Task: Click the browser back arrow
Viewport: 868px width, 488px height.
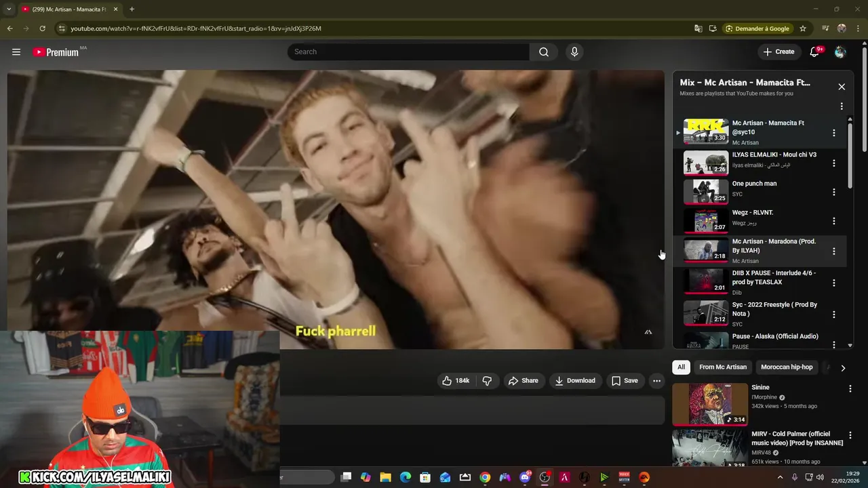Action: click(x=9, y=28)
